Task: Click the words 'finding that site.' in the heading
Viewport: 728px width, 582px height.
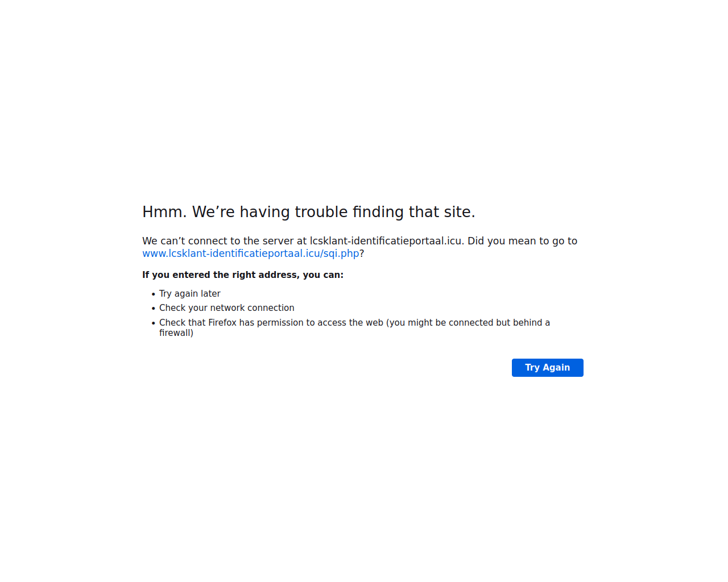Action: pyautogui.click(x=413, y=212)
